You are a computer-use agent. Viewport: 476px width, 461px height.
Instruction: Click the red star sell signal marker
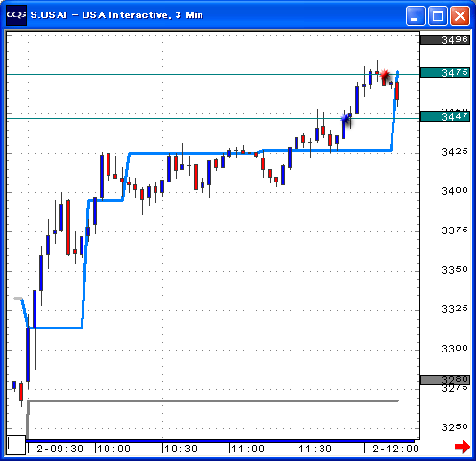(x=384, y=74)
